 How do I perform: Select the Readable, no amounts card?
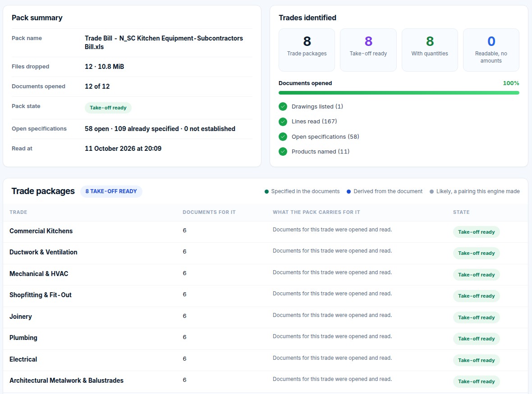point(491,50)
